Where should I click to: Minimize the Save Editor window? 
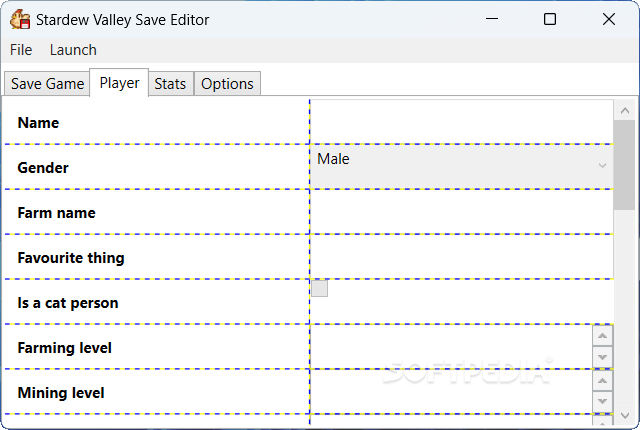coord(492,19)
